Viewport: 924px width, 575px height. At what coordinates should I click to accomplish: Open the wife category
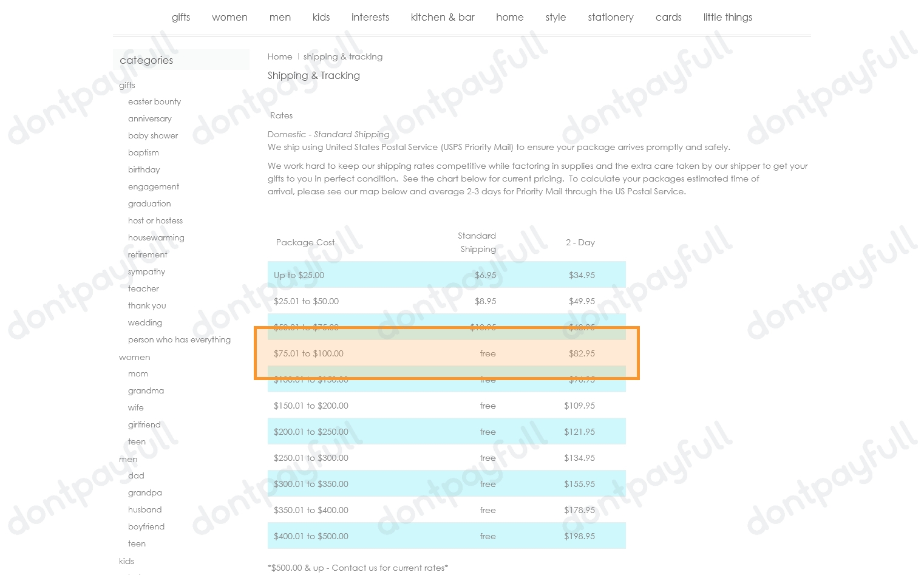(136, 408)
